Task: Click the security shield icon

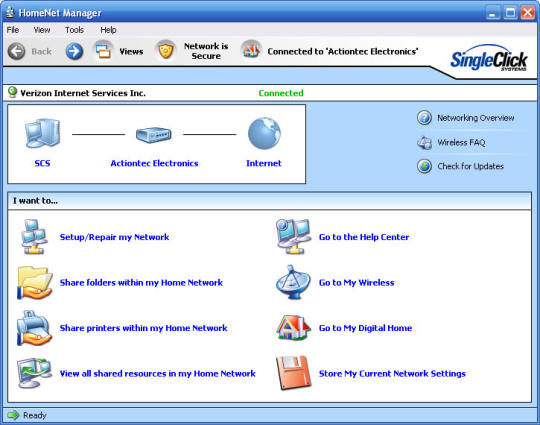Action: pyautogui.click(x=166, y=51)
